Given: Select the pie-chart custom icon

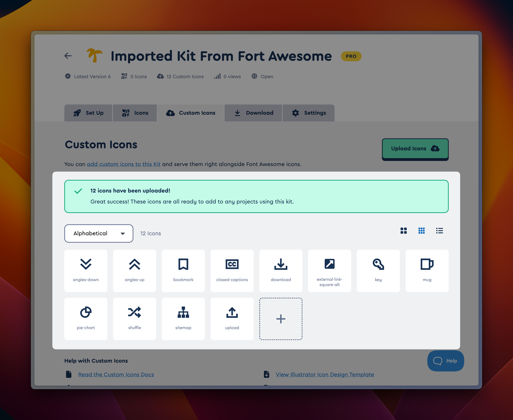Looking at the screenshot, I should (86, 318).
